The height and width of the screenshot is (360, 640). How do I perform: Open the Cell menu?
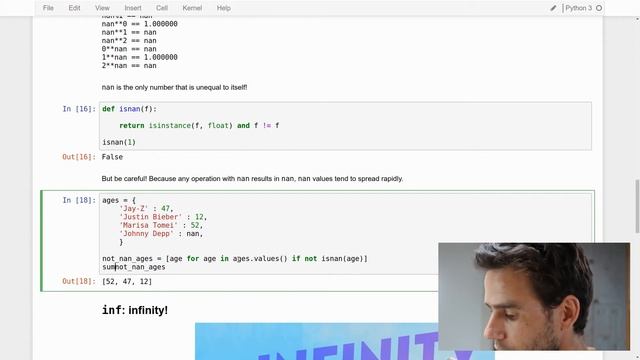[162, 8]
